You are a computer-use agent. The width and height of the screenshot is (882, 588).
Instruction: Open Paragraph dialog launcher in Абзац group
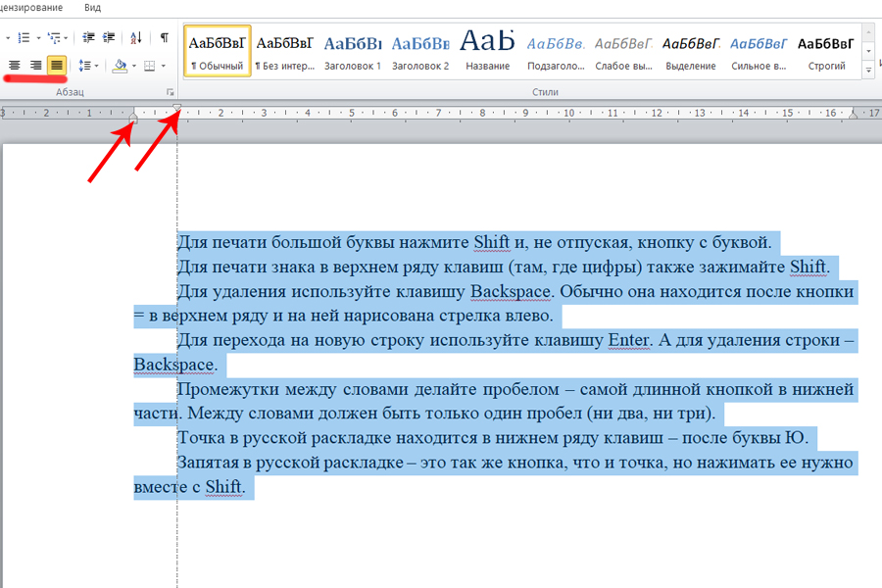tap(171, 92)
